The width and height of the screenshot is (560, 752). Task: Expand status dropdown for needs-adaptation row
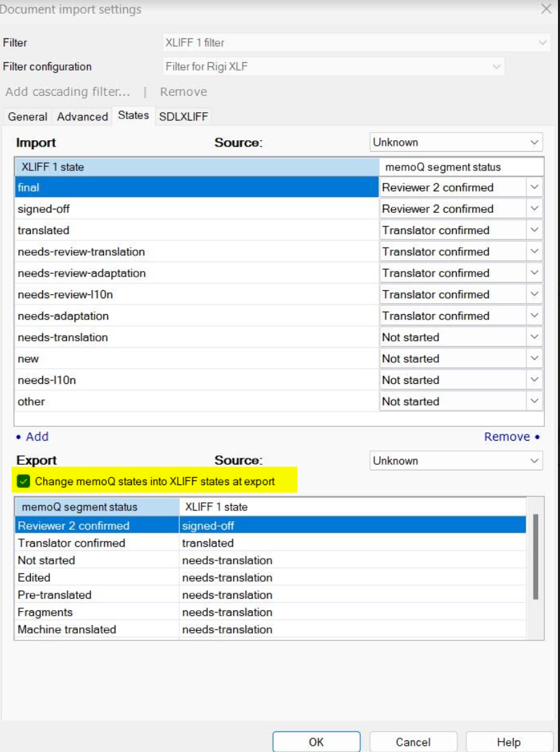(534, 316)
